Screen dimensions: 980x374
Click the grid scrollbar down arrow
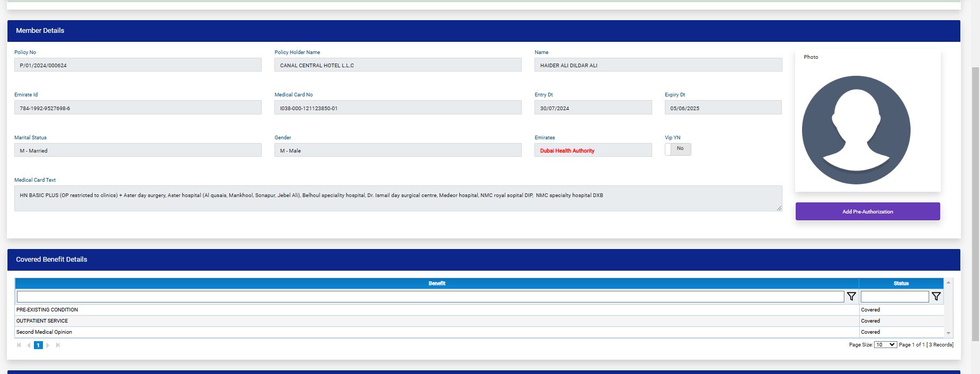[948, 333]
